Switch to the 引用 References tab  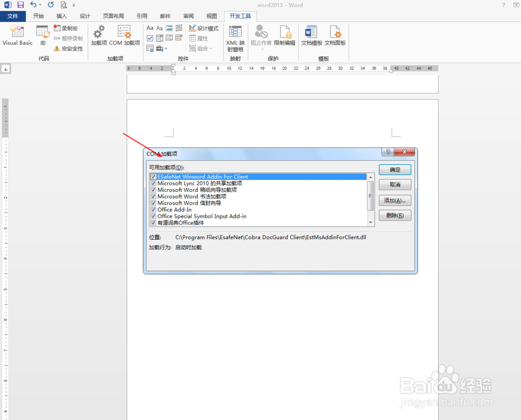(142, 16)
